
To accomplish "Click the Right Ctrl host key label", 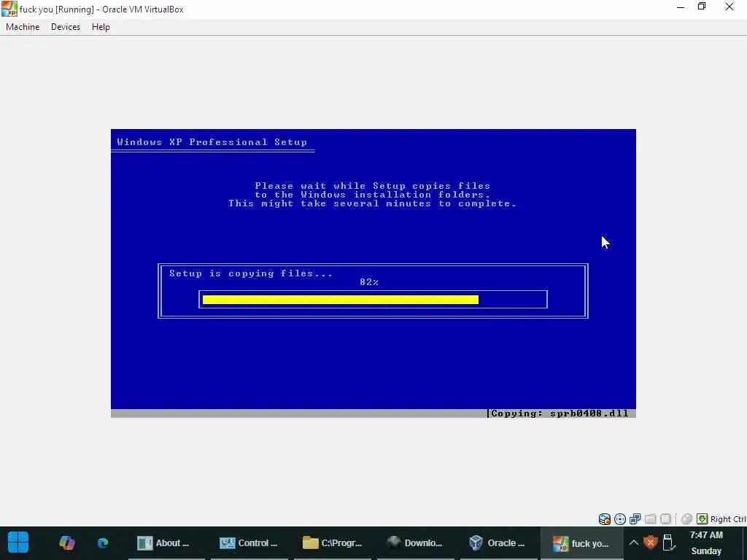I will pyautogui.click(x=728, y=519).
